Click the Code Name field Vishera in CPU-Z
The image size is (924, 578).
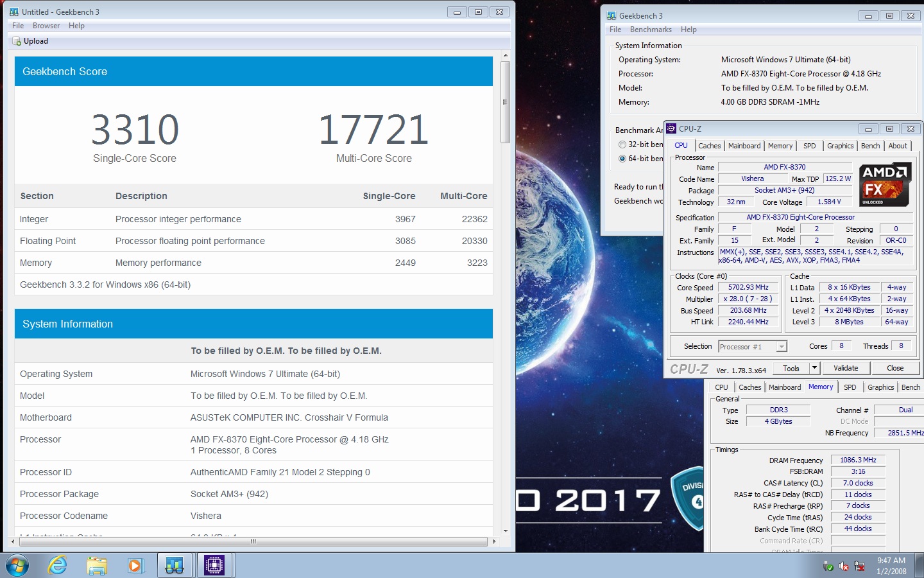coord(752,179)
